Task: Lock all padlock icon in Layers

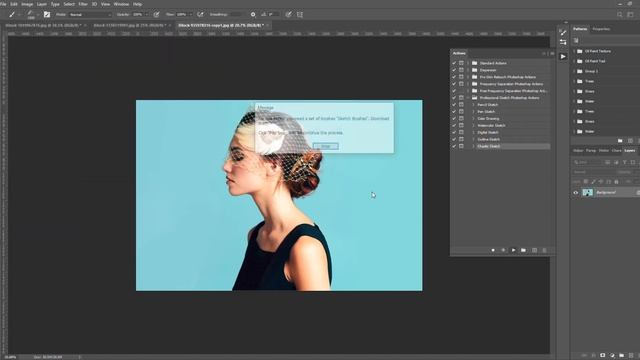Action: point(616,181)
